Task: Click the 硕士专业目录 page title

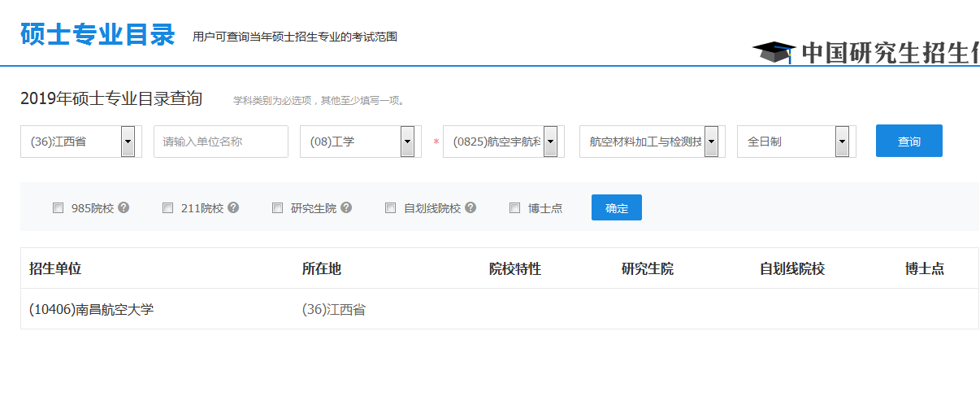Action: 98,35
